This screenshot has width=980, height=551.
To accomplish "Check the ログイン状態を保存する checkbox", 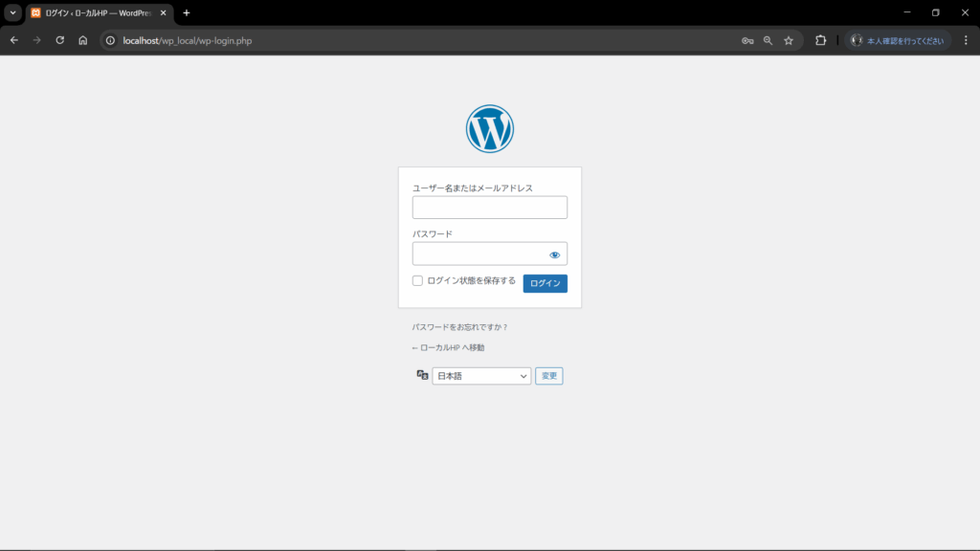I will coord(417,280).
